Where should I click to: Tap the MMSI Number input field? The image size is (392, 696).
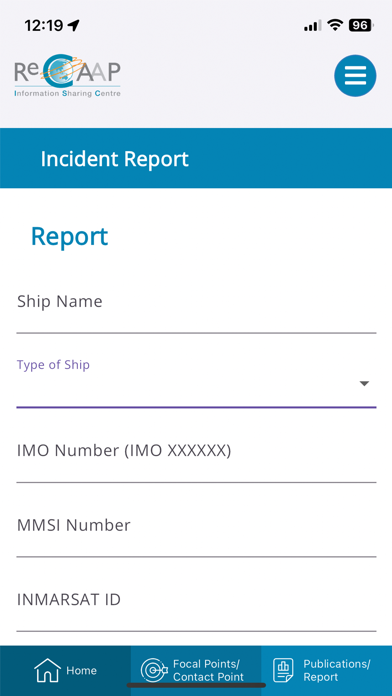196,531
